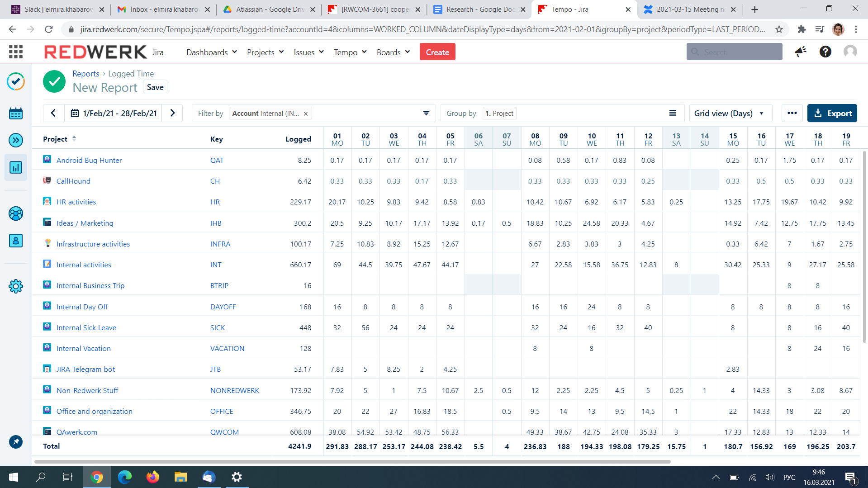Click the horizontal scrollbar of the grid

(352, 462)
